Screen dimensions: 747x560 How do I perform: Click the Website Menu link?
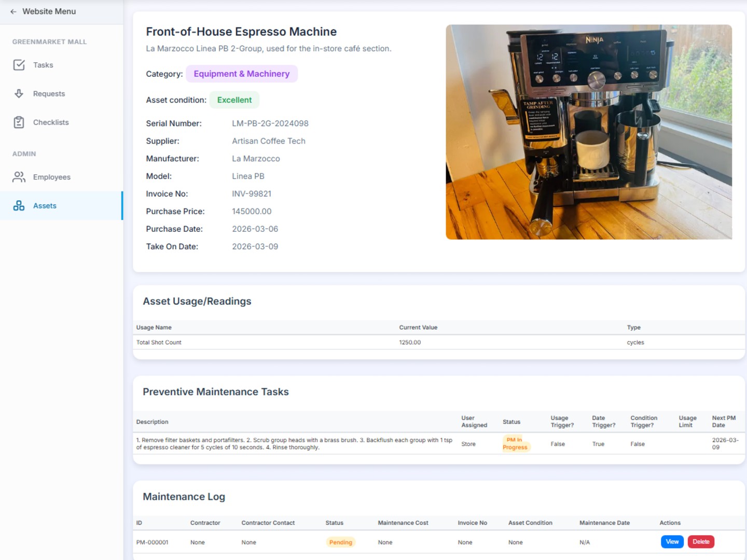pos(49,11)
